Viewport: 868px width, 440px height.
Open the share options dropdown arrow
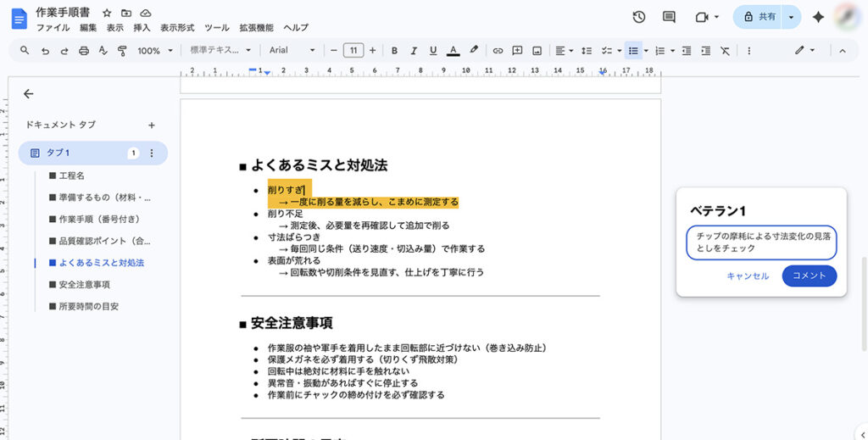791,17
